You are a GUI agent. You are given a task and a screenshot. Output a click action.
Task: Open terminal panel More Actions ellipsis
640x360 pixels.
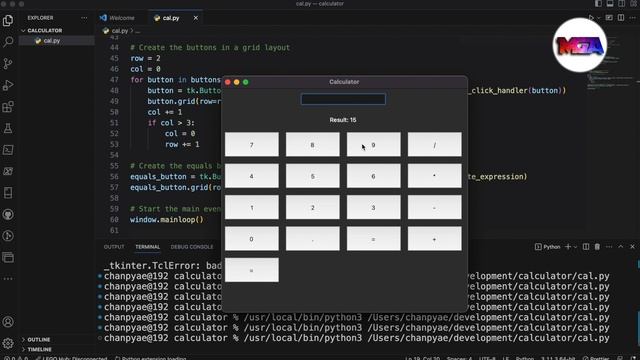click(x=609, y=247)
